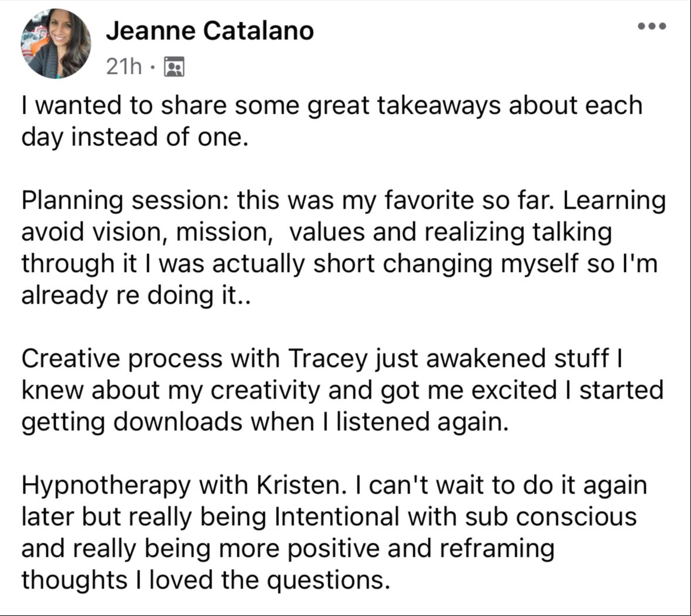Open the Jeanne Catalano profile name link

coord(210,31)
